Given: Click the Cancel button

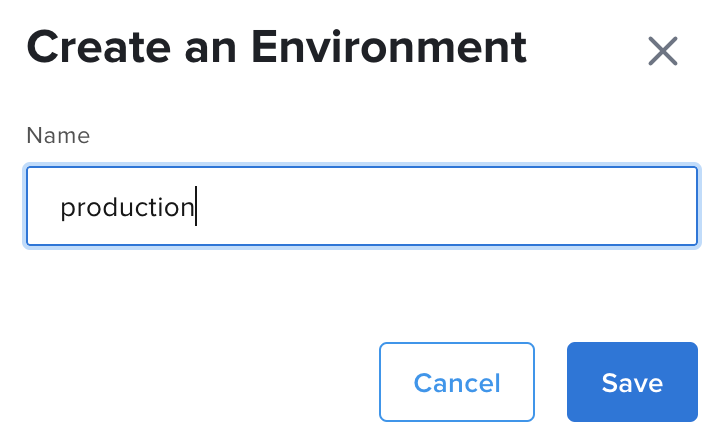Looking at the screenshot, I should (x=457, y=382).
